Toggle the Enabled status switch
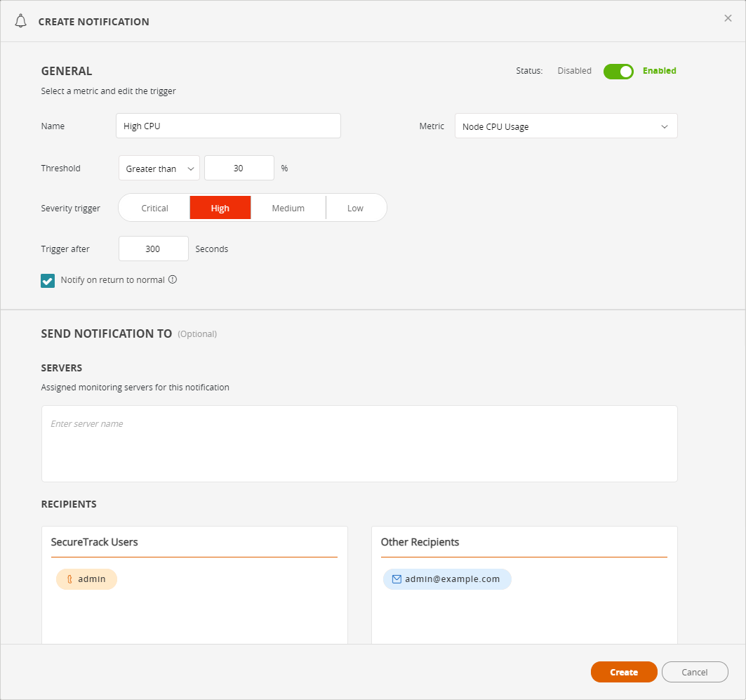Screen dimensions: 746x700 (x=618, y=71)
